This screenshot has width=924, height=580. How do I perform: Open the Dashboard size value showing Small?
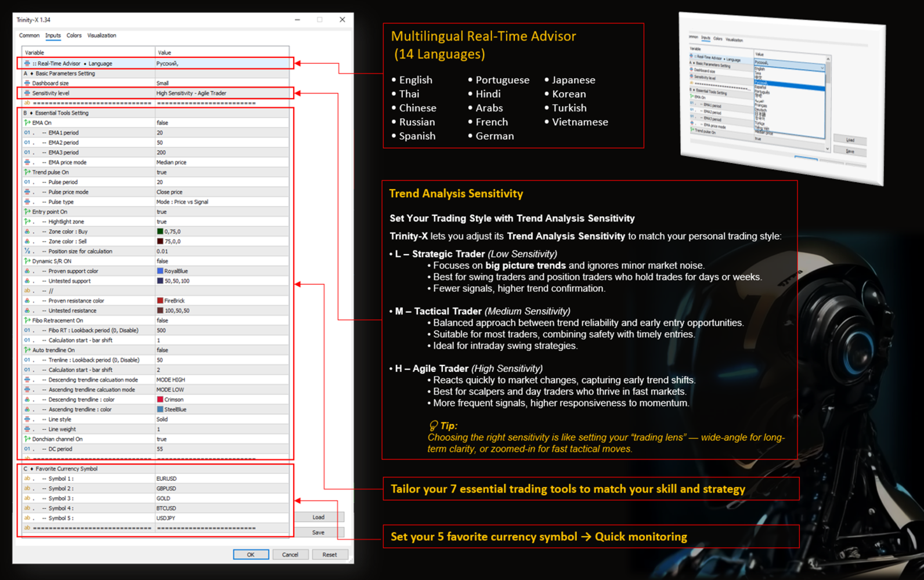[222, 83]
